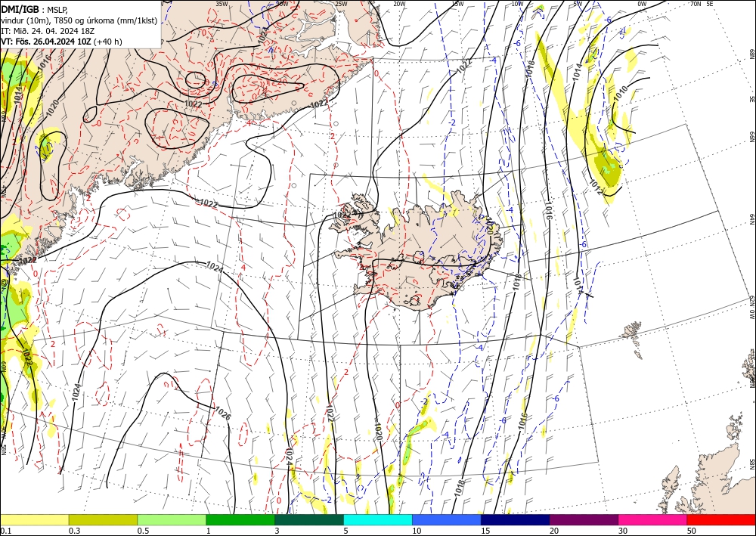Click the 1026 isobar label
Image resolution: width=756 pixels, height=536 pixels.
click(222, 412)
